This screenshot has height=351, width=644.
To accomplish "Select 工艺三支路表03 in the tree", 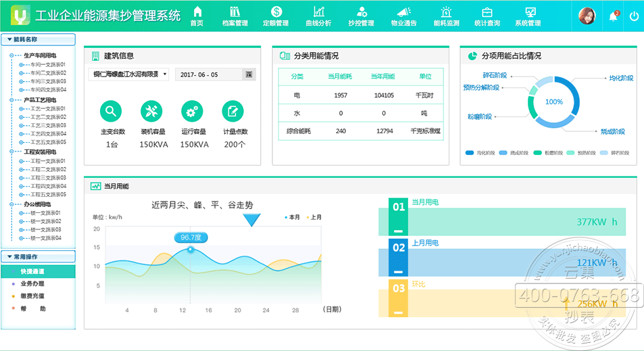I will pyautogui.click(x=47, y=125).
